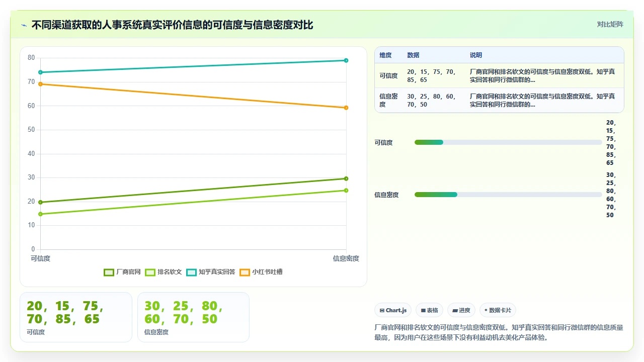Open the 可信度 data card
The width and height of the screenshot is (644, 362).
pos(76,317)
